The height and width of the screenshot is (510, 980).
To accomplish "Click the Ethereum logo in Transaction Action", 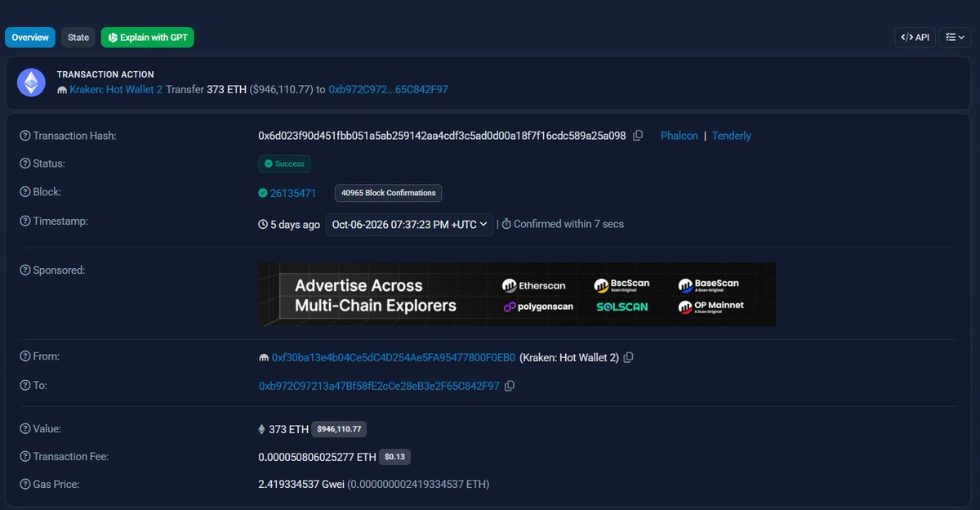I will pyautogui.click(x=32, y=82).
